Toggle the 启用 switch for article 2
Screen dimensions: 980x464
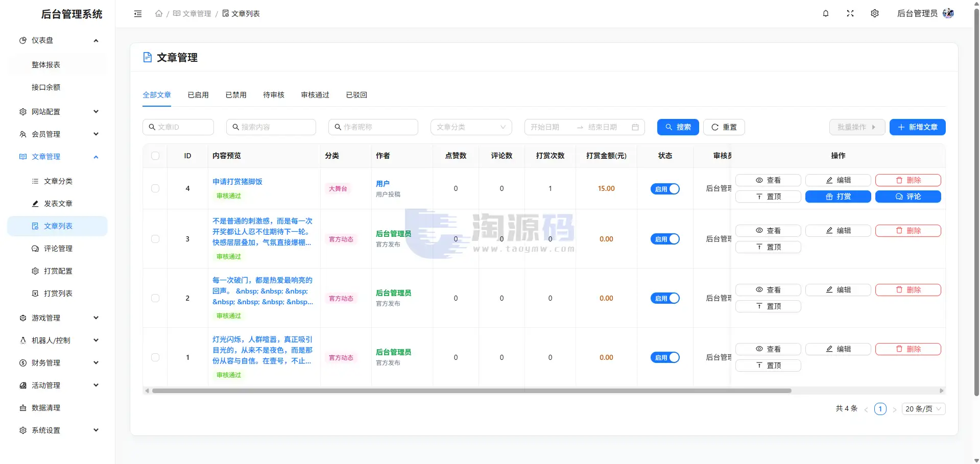(x=665, y=298)
